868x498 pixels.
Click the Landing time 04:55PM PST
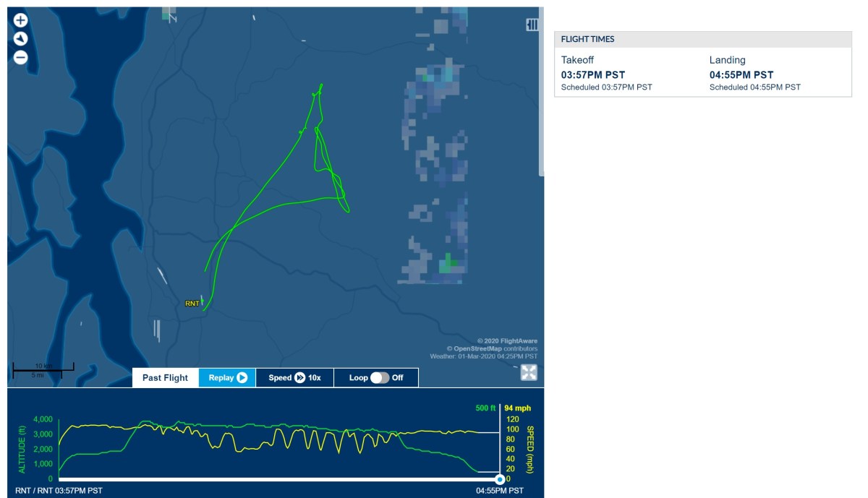click(x=741, y=74)
